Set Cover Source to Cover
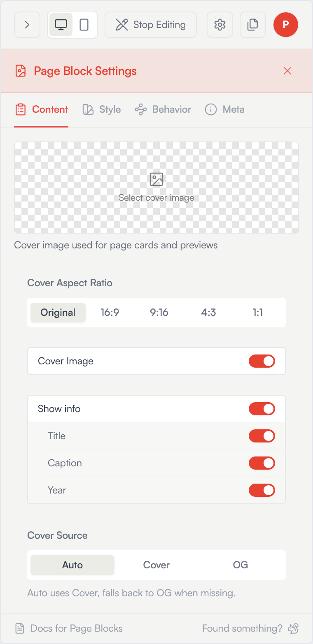The image size is (313, 644). pos(156,565)
